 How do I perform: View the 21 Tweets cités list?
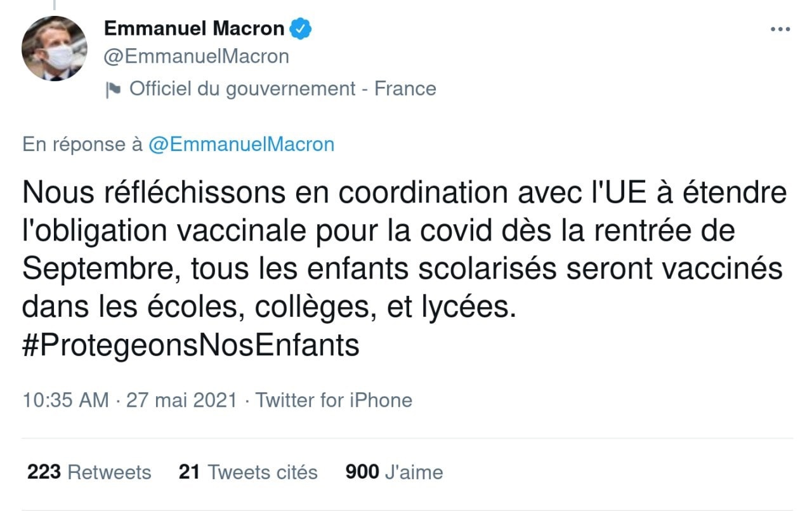pos(249,472)
